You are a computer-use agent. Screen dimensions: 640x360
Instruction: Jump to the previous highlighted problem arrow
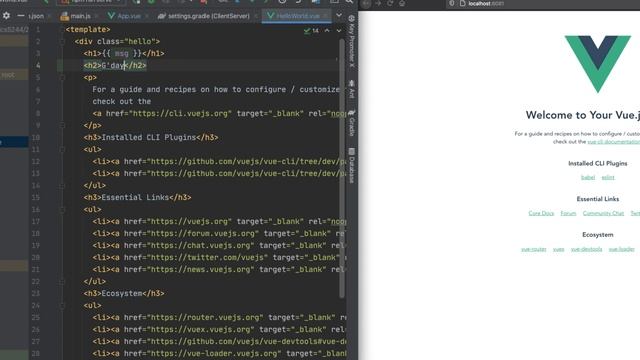[x=327, y=31]
